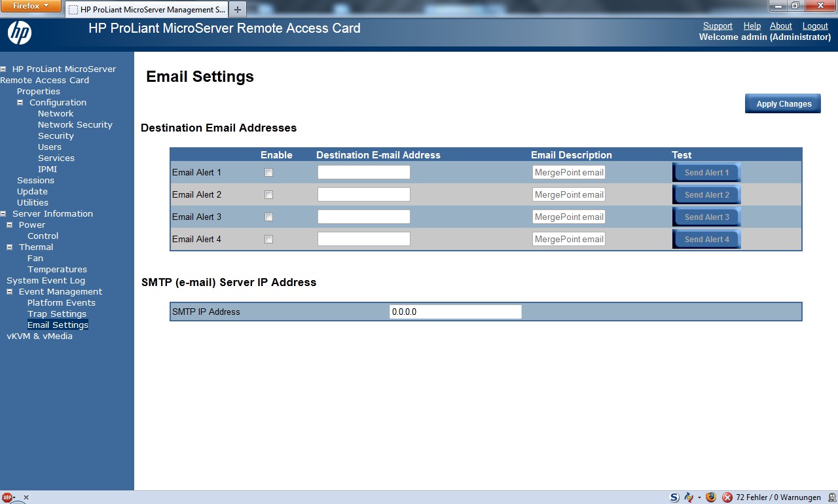Image resolution: width=838 pixels, height=504 pixels.
Task: Open Platform Events in the sidebar
Action: [62, 302]
